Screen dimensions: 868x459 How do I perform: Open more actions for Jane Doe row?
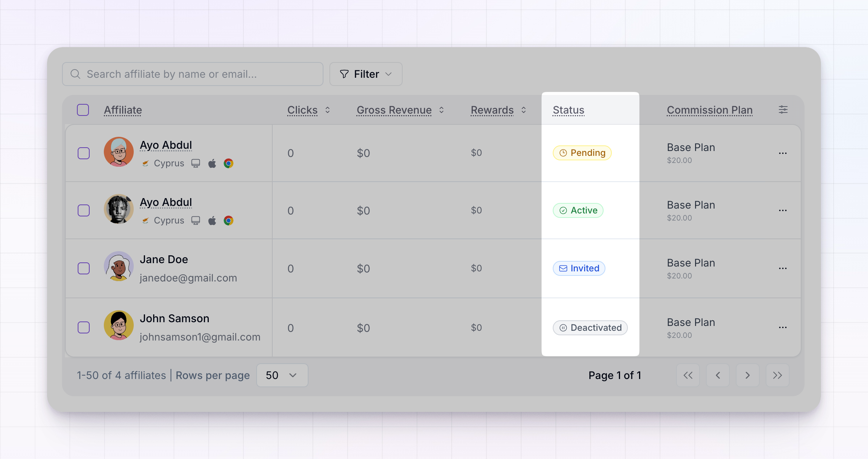[783, 268]
